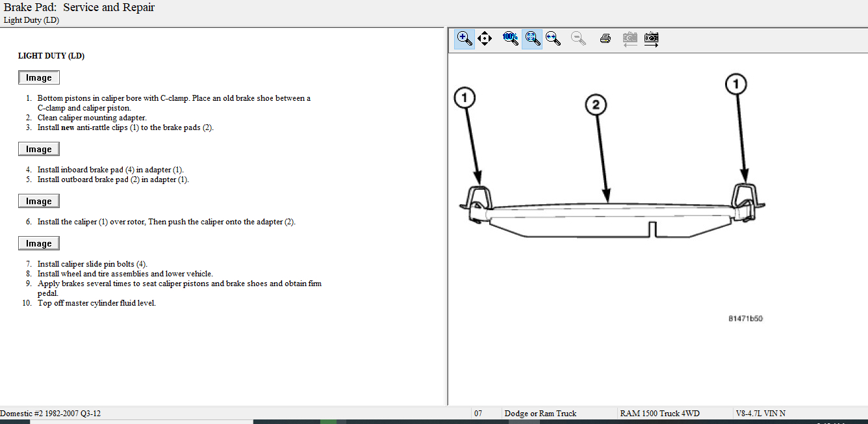Screen dimensions: 868x424
Task: Click the 'Light Duty (LD)' subtitle under title
Action: [x=32, y=20]
